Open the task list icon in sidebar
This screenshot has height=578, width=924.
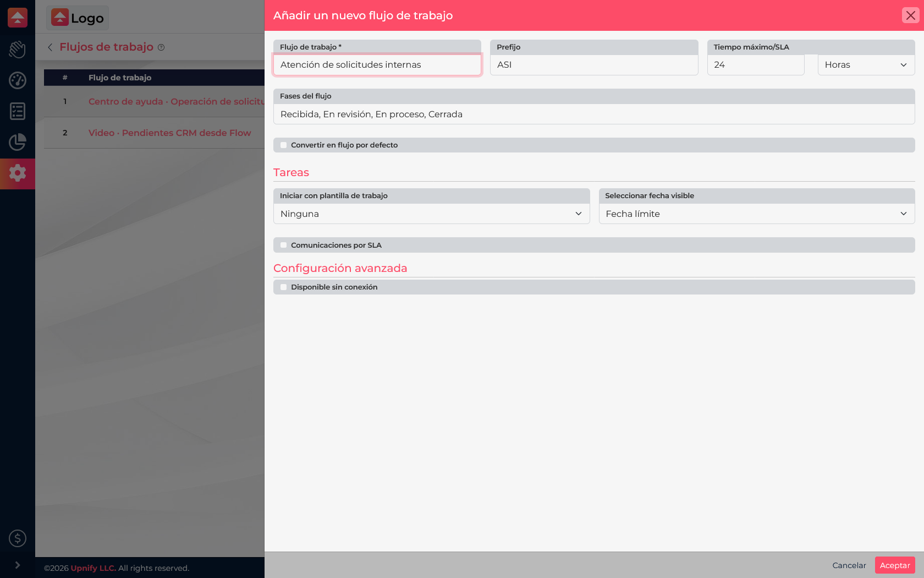point(18,111)
